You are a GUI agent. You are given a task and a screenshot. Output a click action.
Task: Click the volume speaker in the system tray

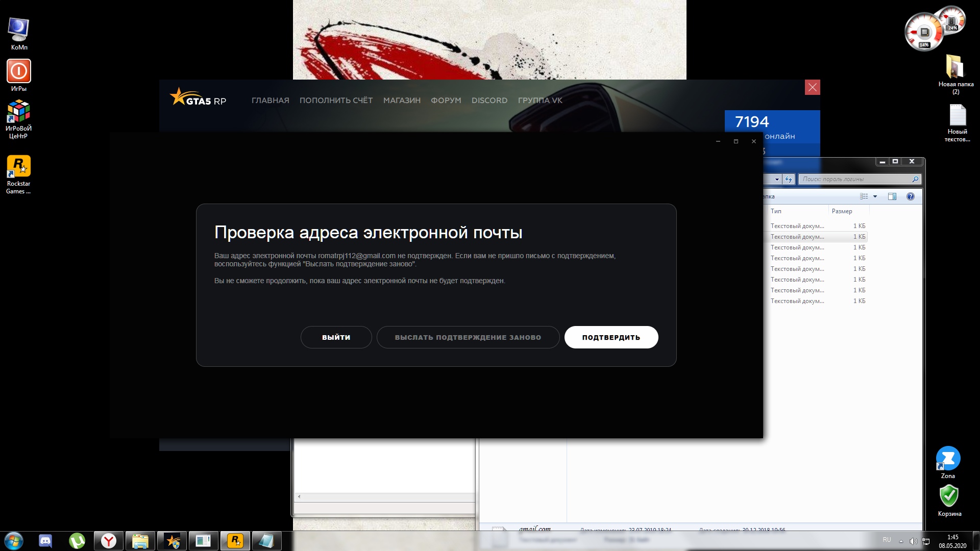913,541
